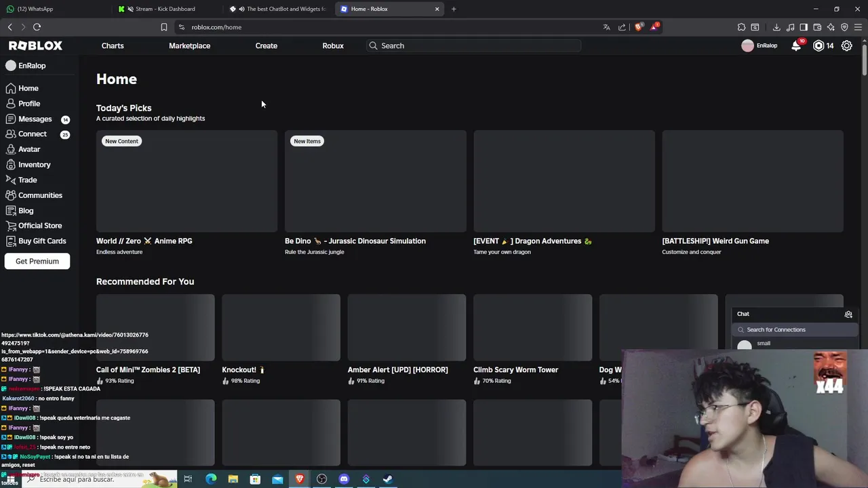Click the address bar roblox.com/home

(387, 27)
